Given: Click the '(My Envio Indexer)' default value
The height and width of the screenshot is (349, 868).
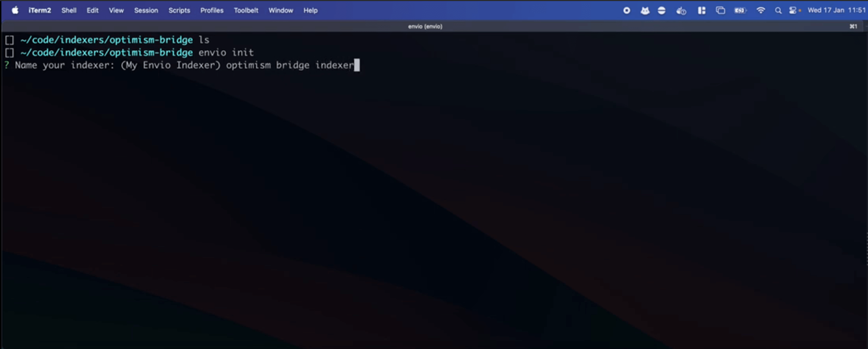Looking at the screenshot, I should click(x=171, y=65).
